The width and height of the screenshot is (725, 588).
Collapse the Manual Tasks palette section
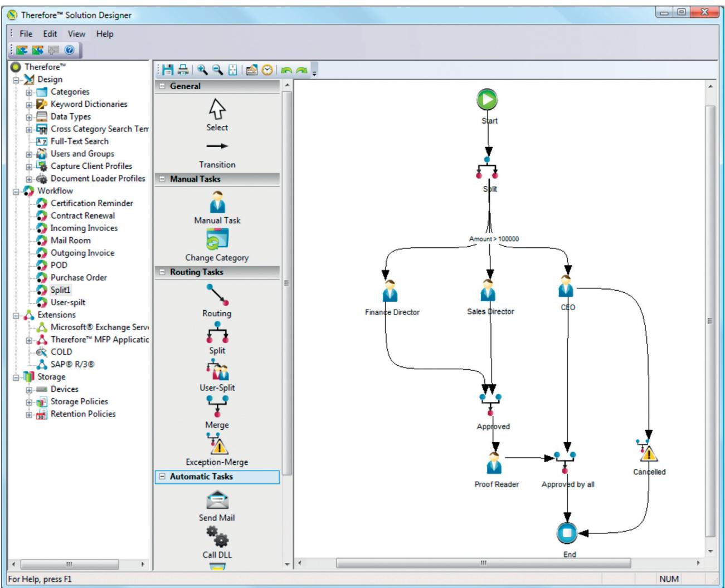tap(163, 179)
